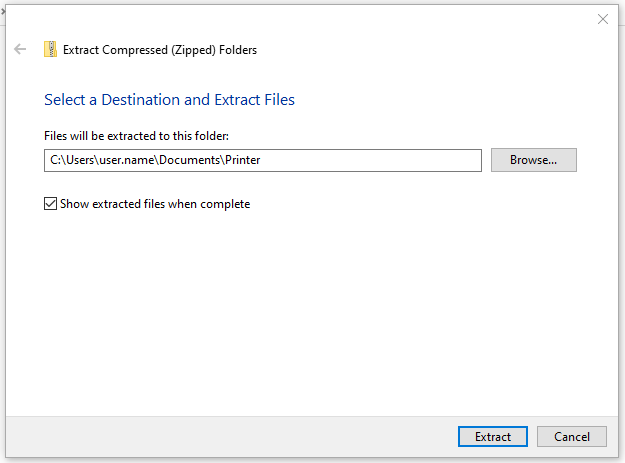Viewport: 625px width, 463px height.
Task: Click the zipped folder icon in title
Action: [50, 49]
